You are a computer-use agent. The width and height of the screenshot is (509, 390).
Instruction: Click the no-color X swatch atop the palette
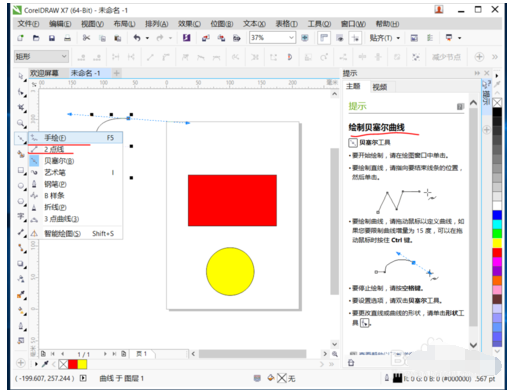497,103
